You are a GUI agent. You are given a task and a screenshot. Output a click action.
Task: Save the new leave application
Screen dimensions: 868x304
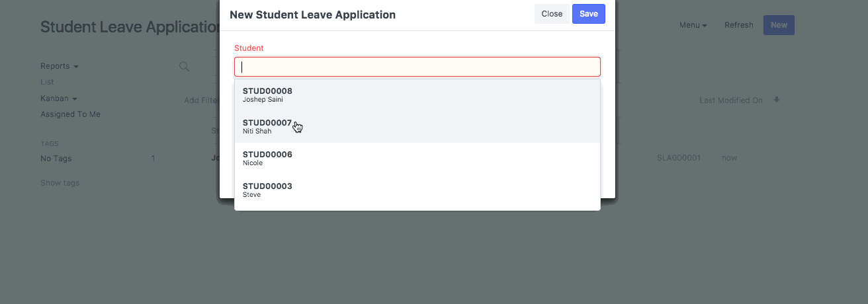588,14
